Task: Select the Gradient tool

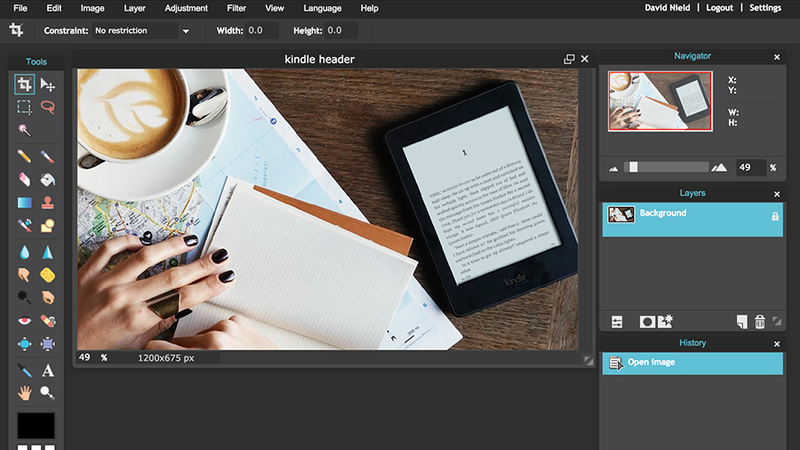Action: 24,203
